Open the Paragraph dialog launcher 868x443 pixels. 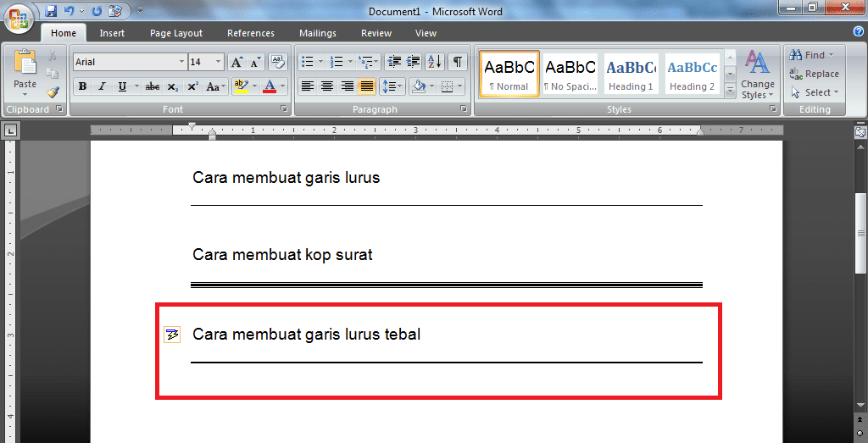coord(464,109)
